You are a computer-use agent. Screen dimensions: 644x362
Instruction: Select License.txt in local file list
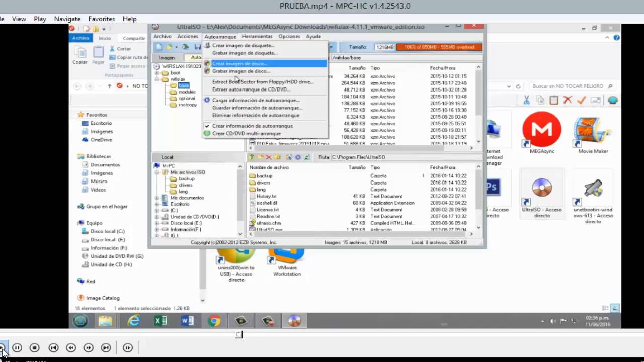(x=267, y=210)
